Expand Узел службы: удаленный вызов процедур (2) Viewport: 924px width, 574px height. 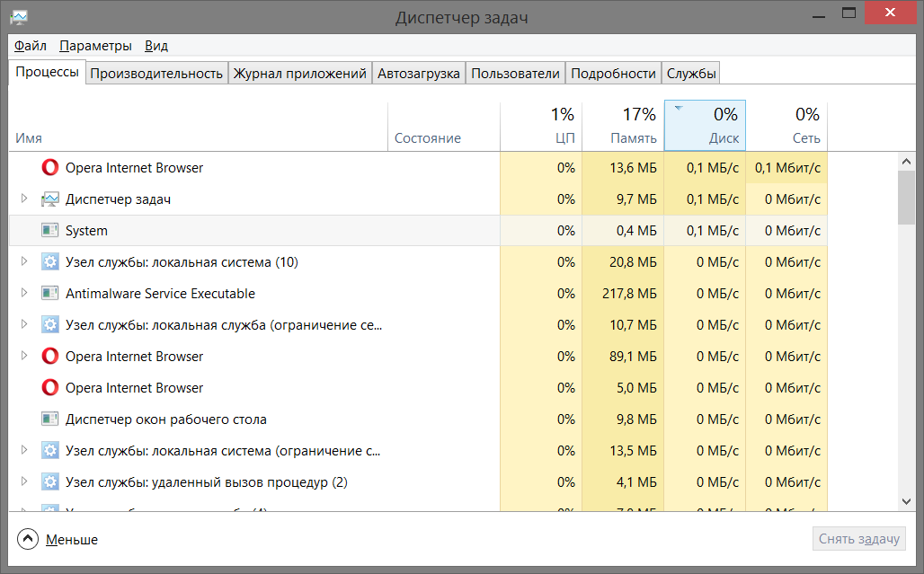tap(24, 482)
